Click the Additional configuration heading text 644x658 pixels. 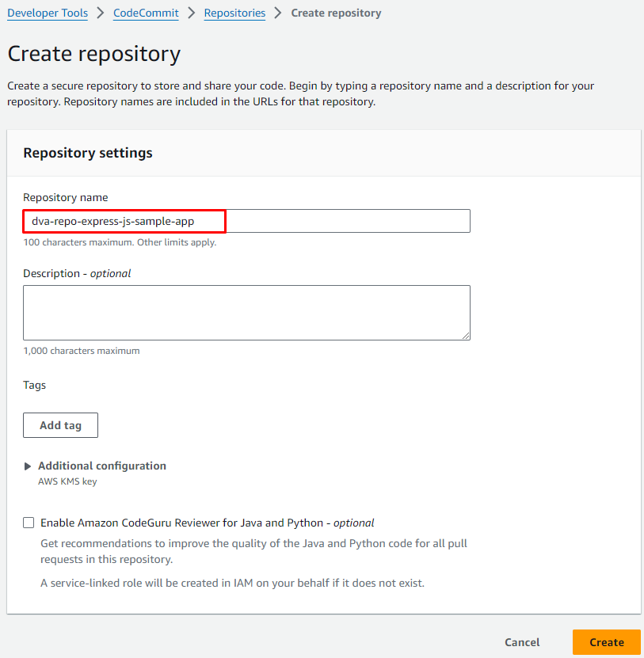[x=102, y=466]
